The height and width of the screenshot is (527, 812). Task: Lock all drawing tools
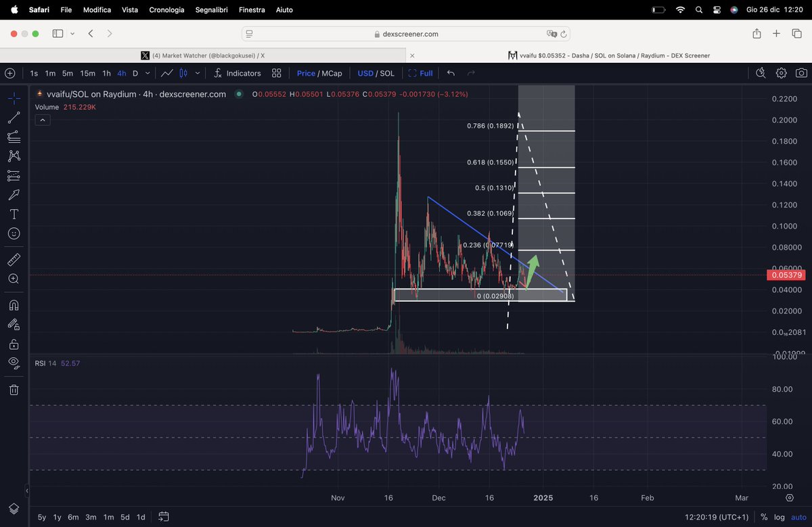click(x=14, y=344)
